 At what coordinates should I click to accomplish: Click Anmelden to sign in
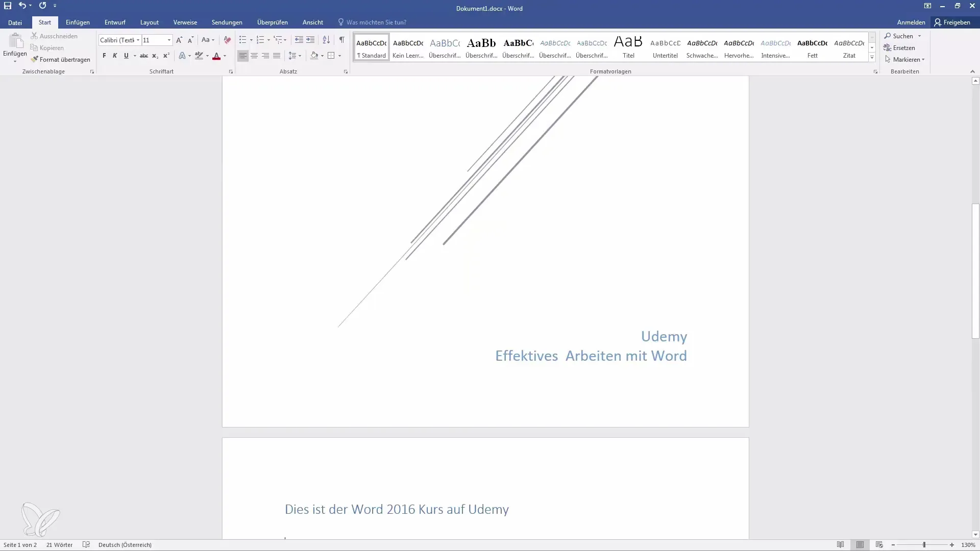911,22
